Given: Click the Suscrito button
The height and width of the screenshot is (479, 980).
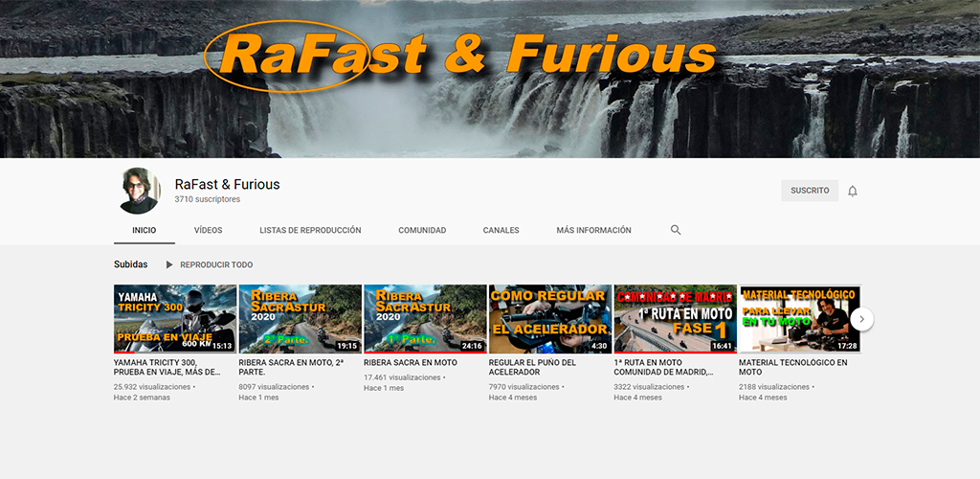Looking at the screenshot, I should (x=810, y=191).
